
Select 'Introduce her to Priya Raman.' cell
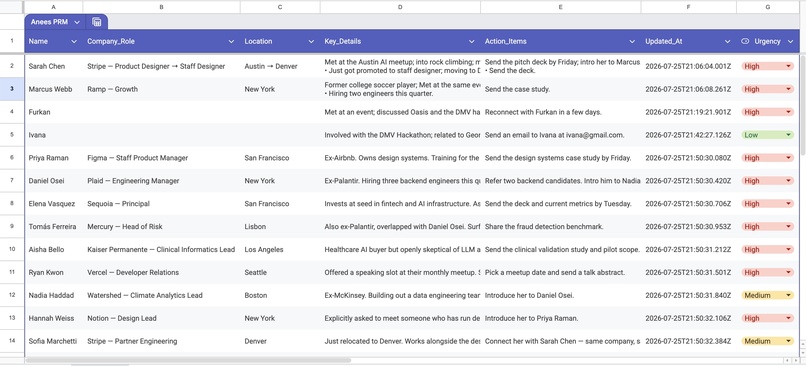[560, 318]
